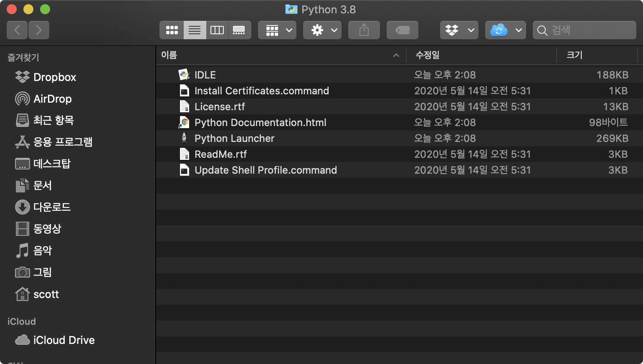
Task: Select the Python Launcher app icon
Action: (184, 138)
